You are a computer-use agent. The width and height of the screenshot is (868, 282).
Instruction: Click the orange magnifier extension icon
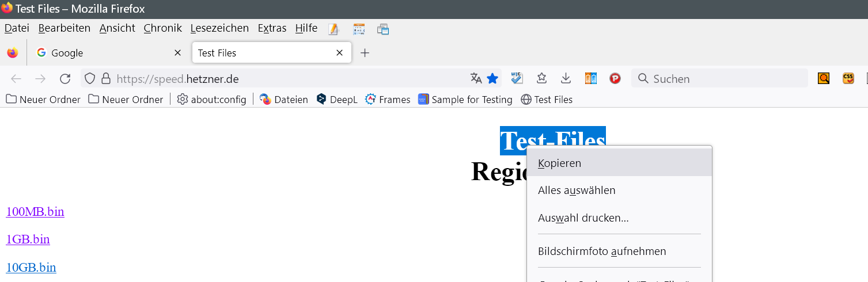(824, 78)
